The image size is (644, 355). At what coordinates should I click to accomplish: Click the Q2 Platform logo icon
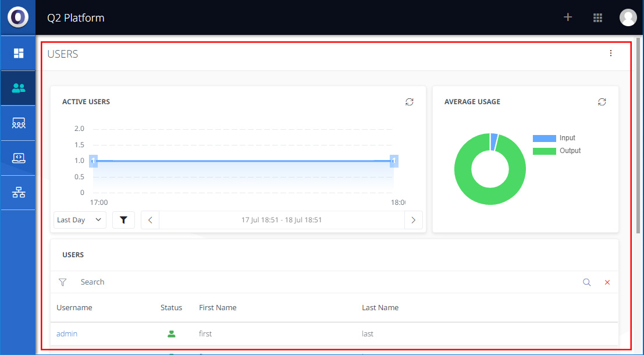pos(17,17)
